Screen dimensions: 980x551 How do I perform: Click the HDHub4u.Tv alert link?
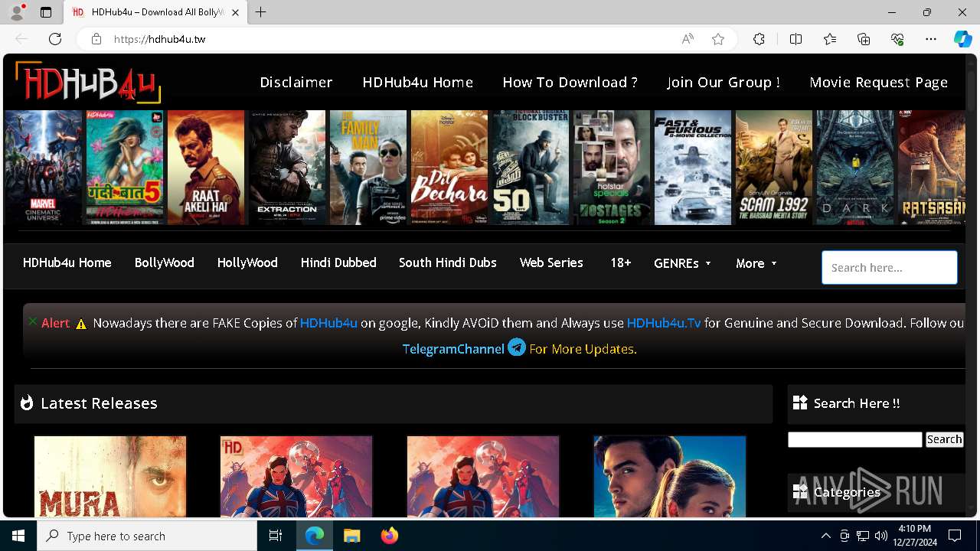coord(664,323)
